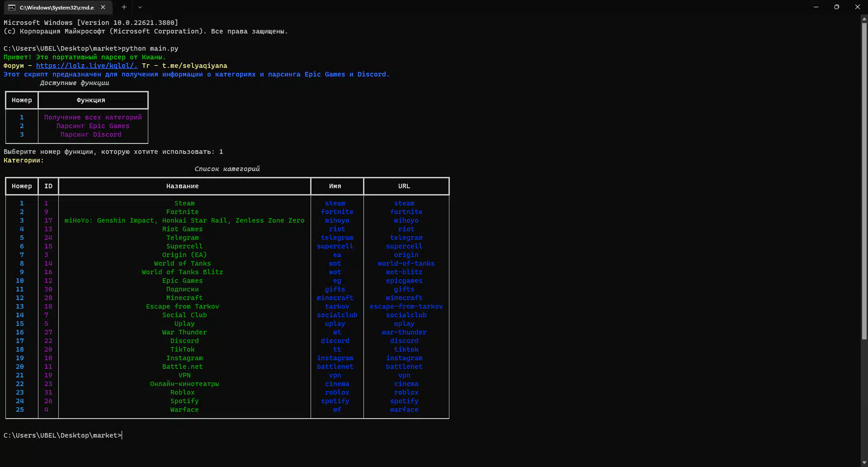Click 'Telegram' in the Название column
Screen dimensions: 868x467
coord(182,238)
